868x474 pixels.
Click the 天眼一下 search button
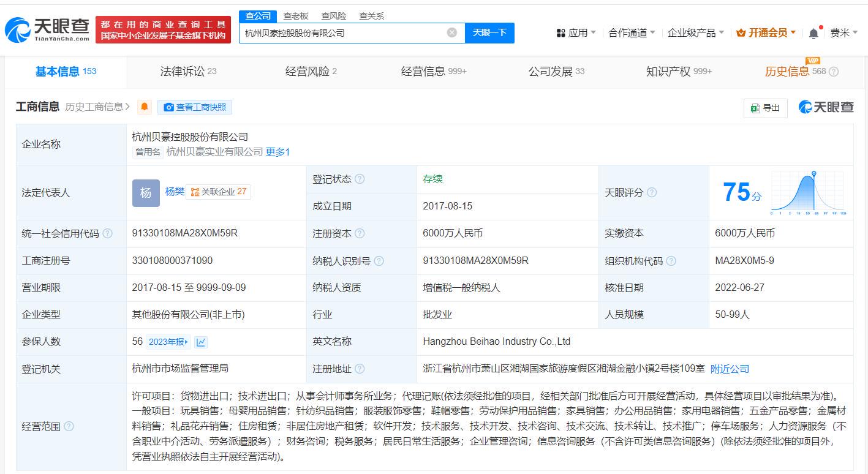pyautogui.click(x=489, y=32)
